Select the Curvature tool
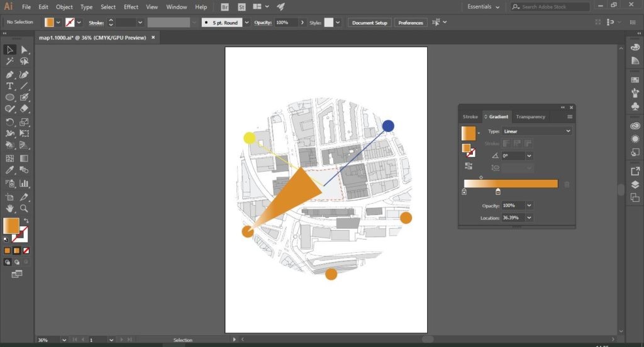 point(25,74)
